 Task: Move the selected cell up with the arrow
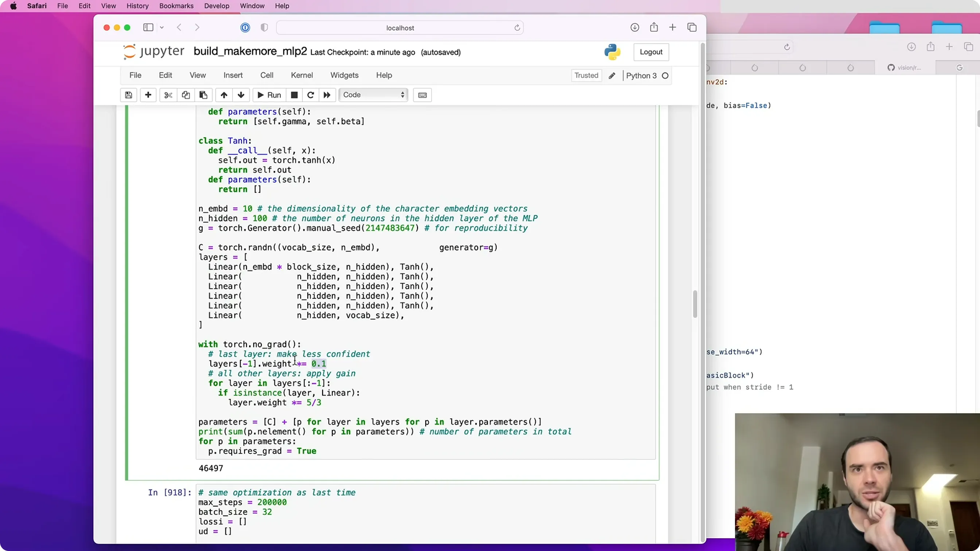click(x=224, y=95)
